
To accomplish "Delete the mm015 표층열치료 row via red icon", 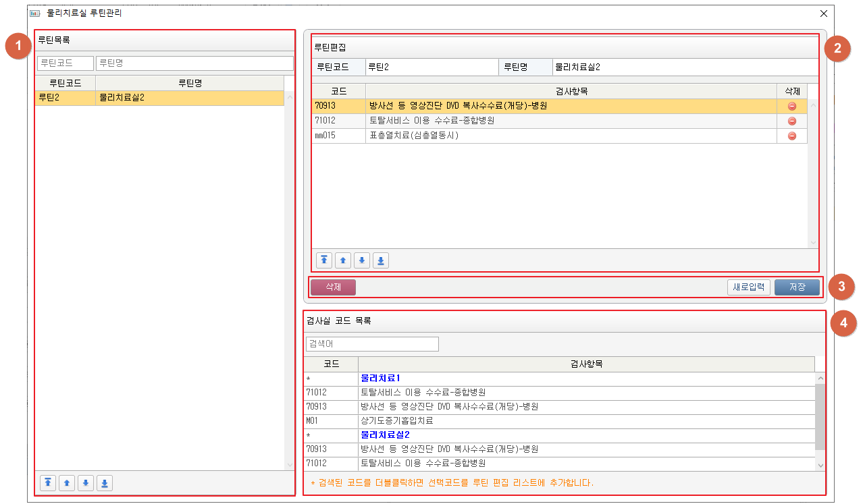I will (792, 136).
